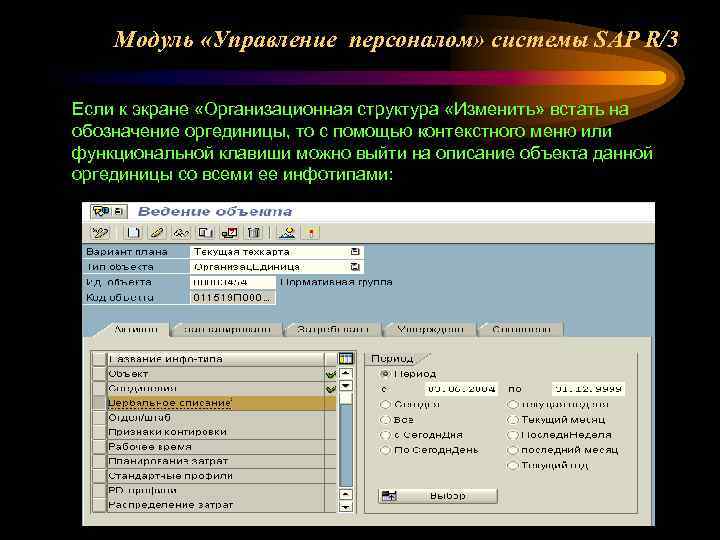The width and height of the screenshot is (720, 540).
Task: Select the 'последний месяц' radio button
Action: click(x=512, y=450)
